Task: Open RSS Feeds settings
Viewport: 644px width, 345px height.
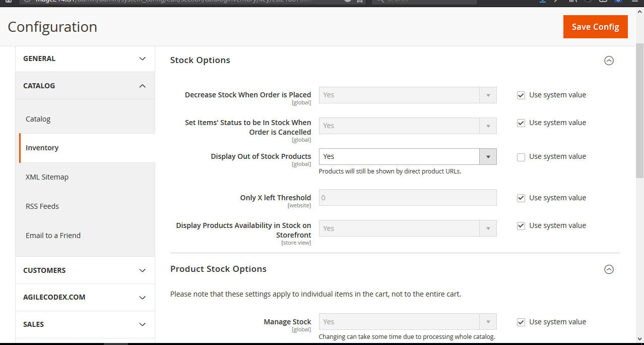Action: click(42, 206)
